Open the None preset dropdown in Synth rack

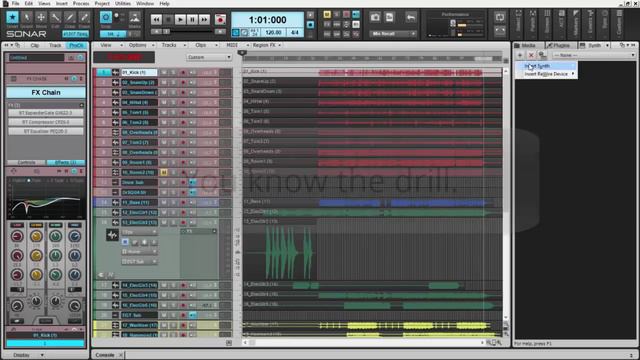point(594,55)
